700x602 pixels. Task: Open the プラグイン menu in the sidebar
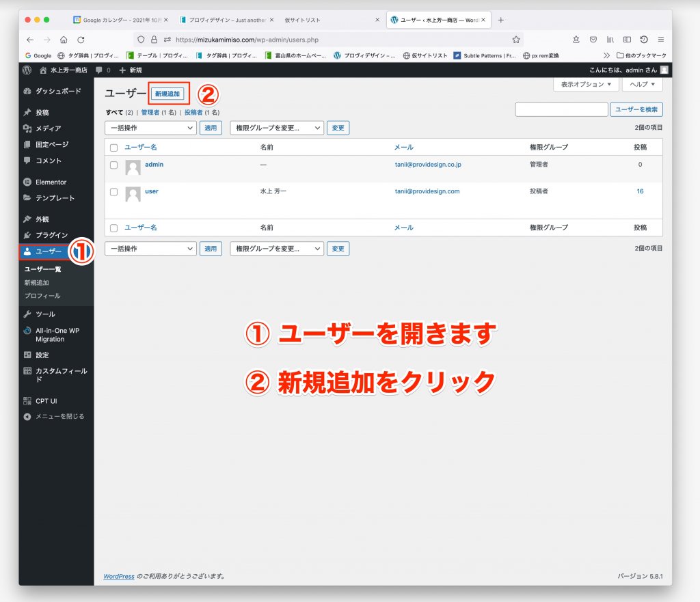[x=51, y=235]
